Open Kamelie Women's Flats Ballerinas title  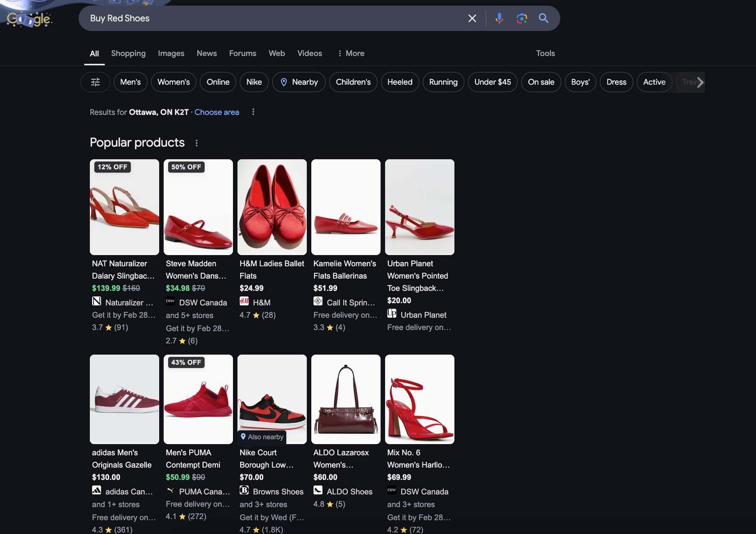click(344, 269)
